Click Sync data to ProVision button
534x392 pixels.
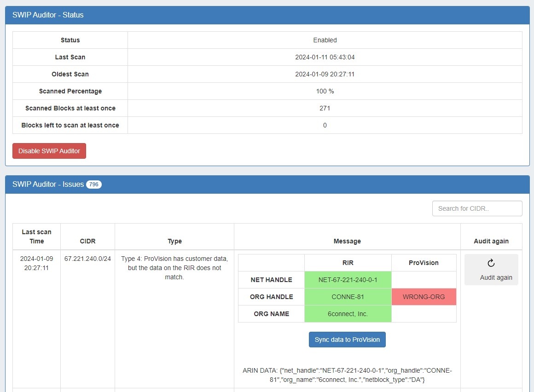(x=347, y=340)
